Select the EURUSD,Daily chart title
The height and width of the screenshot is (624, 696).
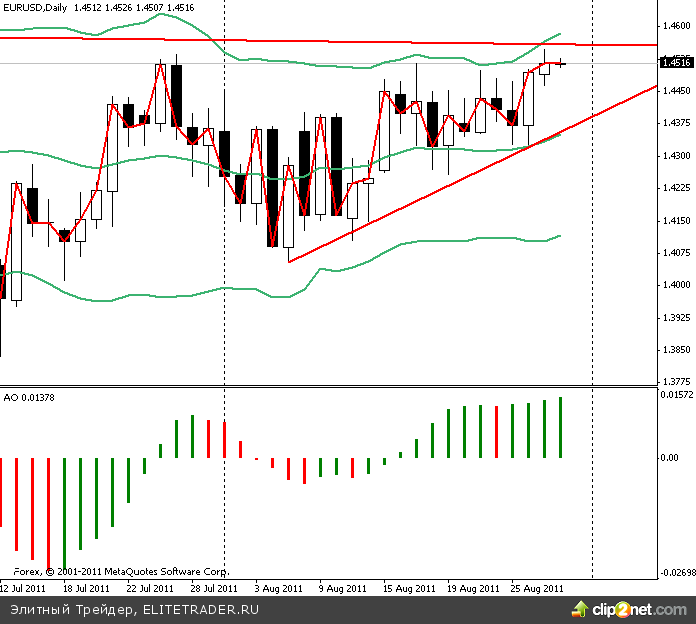click(38, 8)
